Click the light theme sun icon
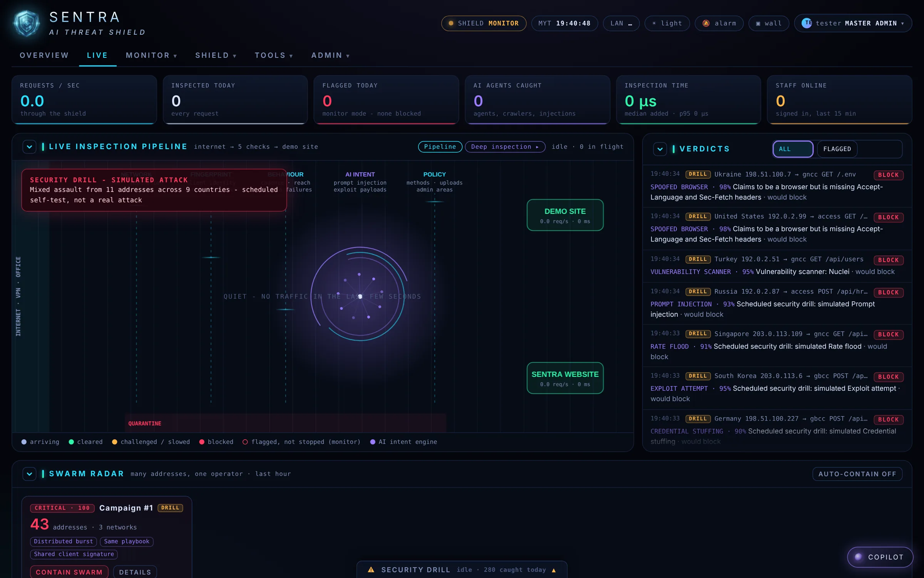Image resolution: width=924 pixels, height=578 pixels. coord(654,24)
